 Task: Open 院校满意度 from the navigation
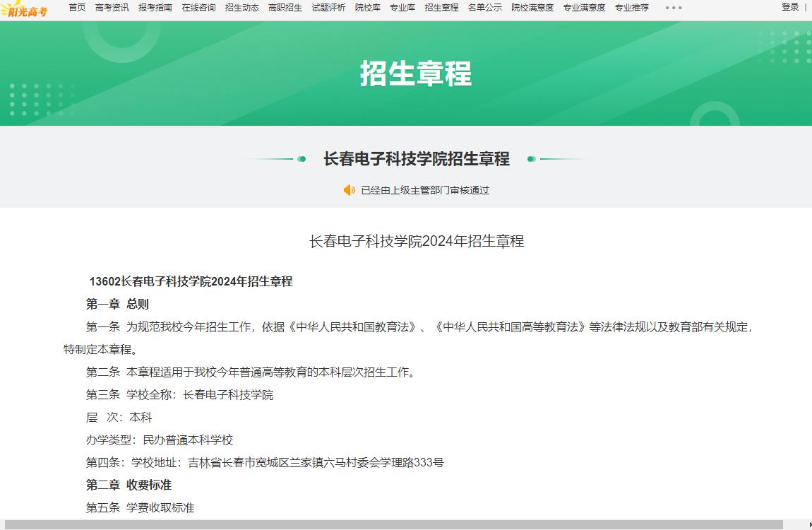point(532,8)
